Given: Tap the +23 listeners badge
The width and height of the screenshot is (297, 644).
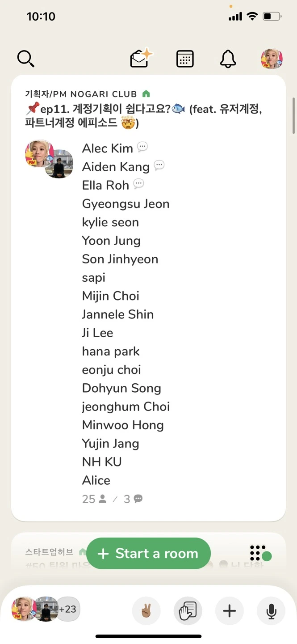Looking at the screenshot, I should [68, 609].
